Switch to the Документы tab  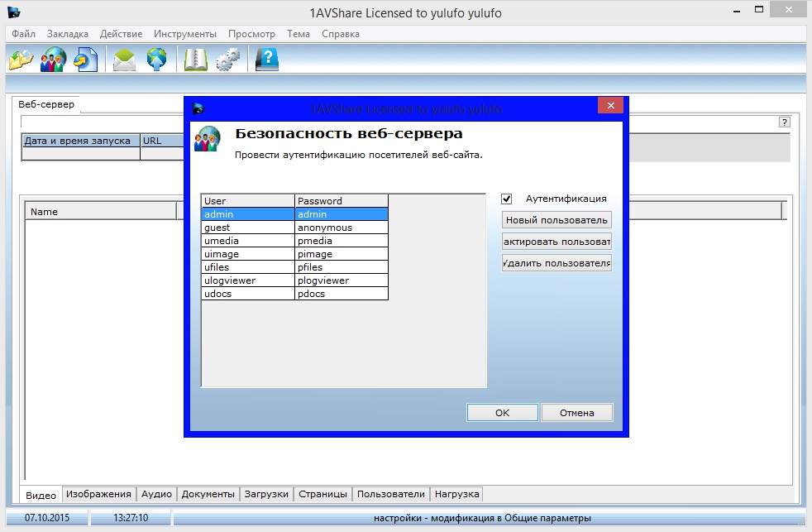click(208, 494)
